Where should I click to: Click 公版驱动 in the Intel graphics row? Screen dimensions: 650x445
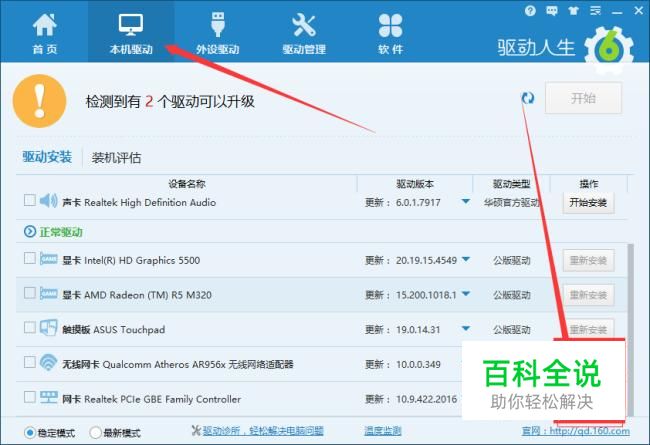point(512,260)
